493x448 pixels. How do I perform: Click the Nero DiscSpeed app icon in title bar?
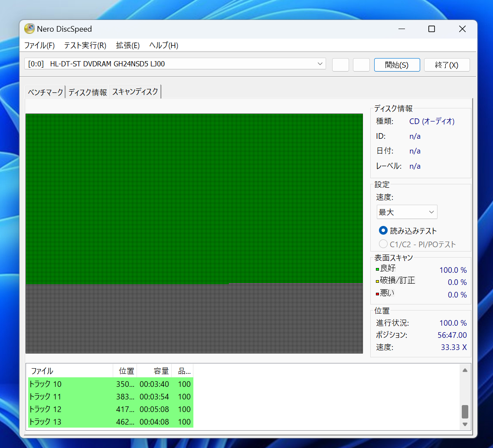[x=29, y=29]
